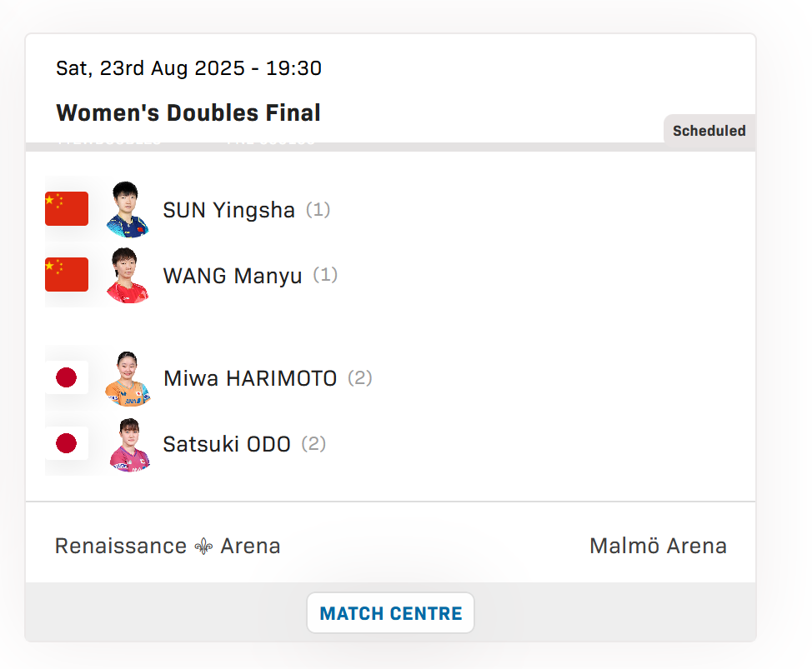
Task: Select Miwa HARIMOTO's player photo
Action: pos(128,378)
